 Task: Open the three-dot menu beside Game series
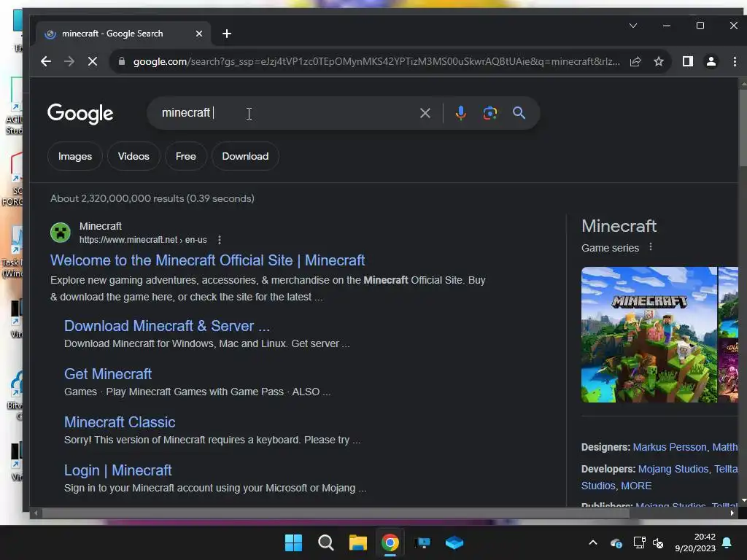650,247
